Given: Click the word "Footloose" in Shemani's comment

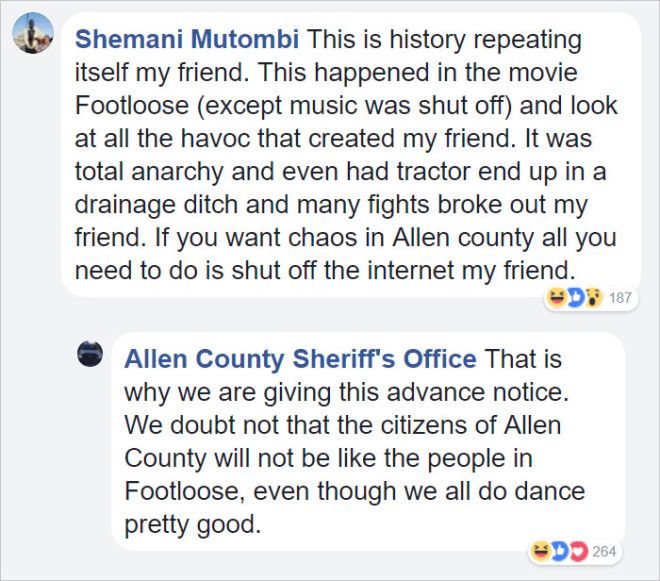Looking at the screenshot, I should (x=132, y=105).
